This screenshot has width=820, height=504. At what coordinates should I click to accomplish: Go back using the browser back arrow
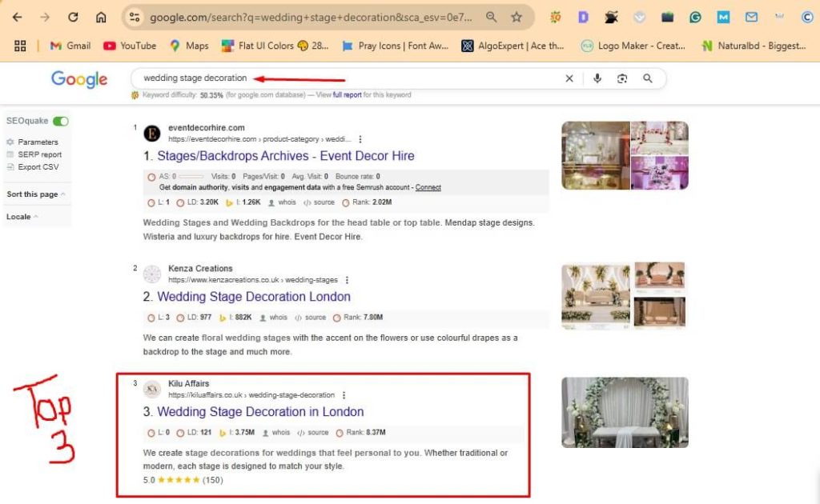point(18,18)
